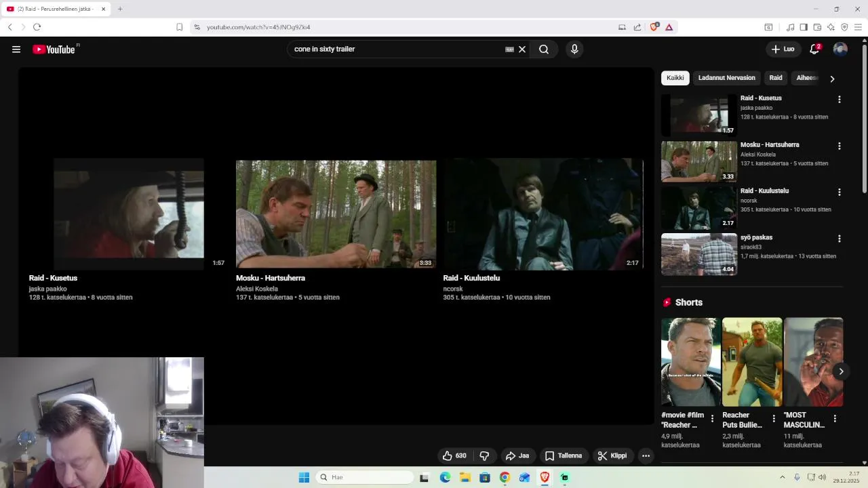The width and height of the screenshot is (868, 488).
Task: Close the Raid browser tab
Action: [103, 9]
